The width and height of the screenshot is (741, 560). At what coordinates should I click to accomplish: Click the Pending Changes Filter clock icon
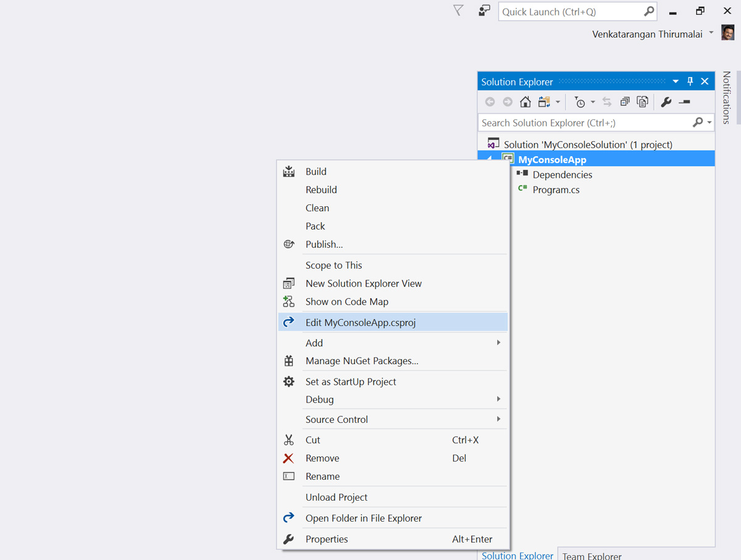[x=579, y=102]
